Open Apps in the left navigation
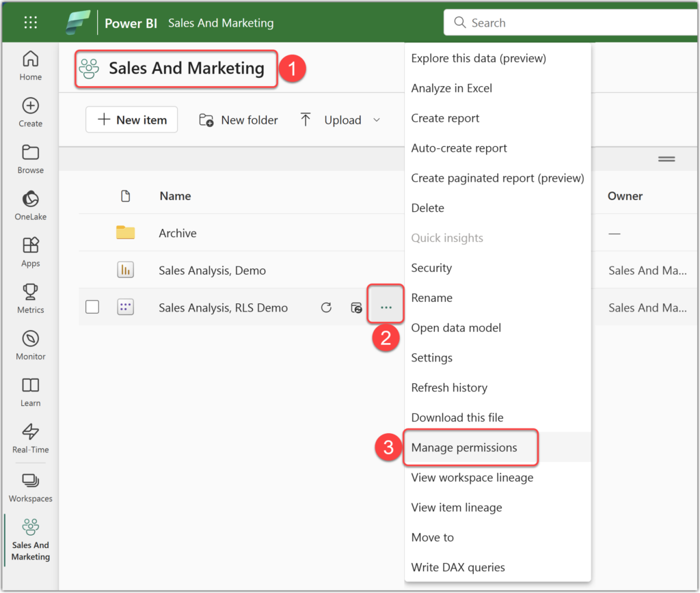 pyautogui.click(x=30, y=252)
